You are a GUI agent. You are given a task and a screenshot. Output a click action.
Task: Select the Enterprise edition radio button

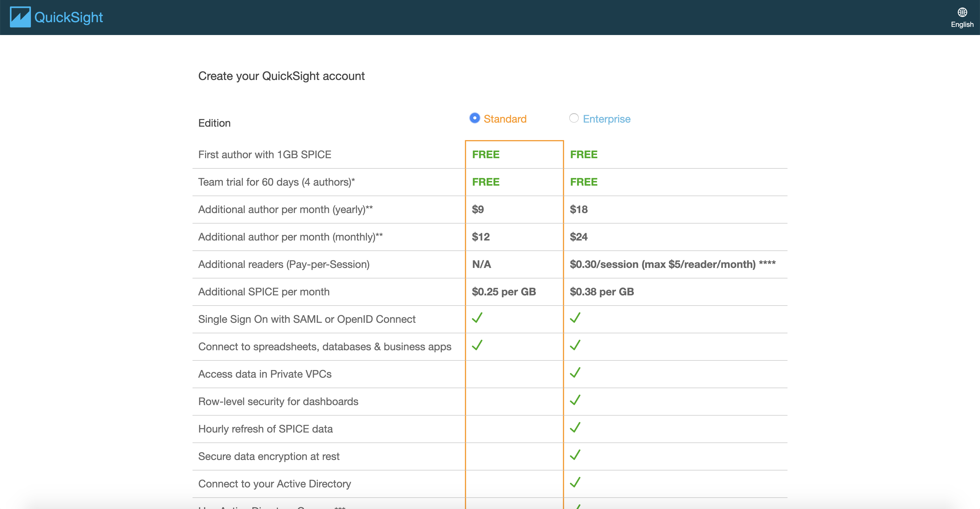pos(573,118)
